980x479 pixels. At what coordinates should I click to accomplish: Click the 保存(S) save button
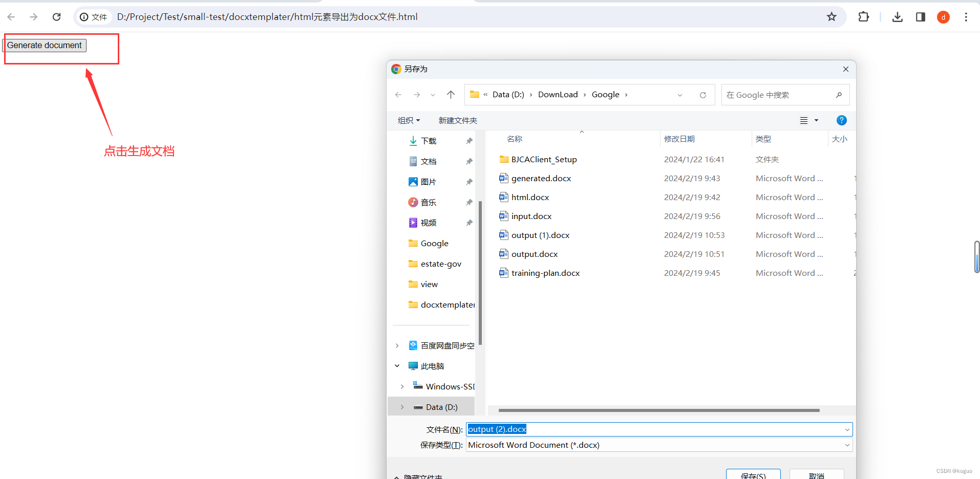pos(753,476)
